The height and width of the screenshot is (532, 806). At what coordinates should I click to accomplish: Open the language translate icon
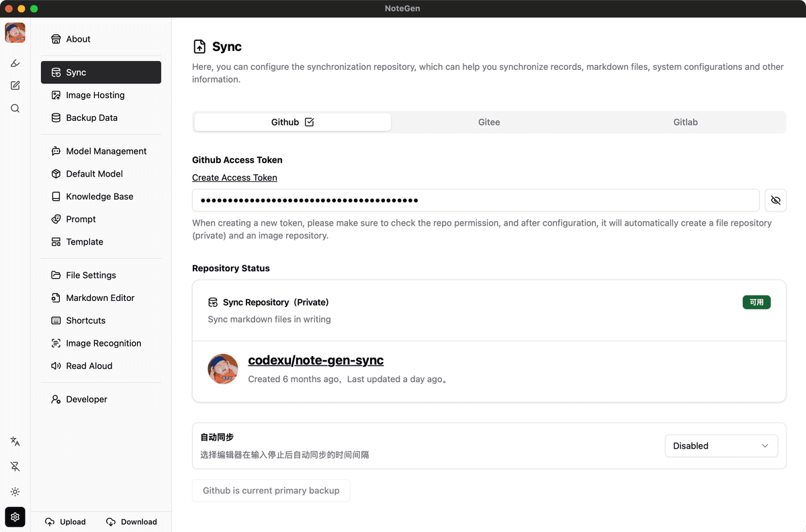pos(15,441)
